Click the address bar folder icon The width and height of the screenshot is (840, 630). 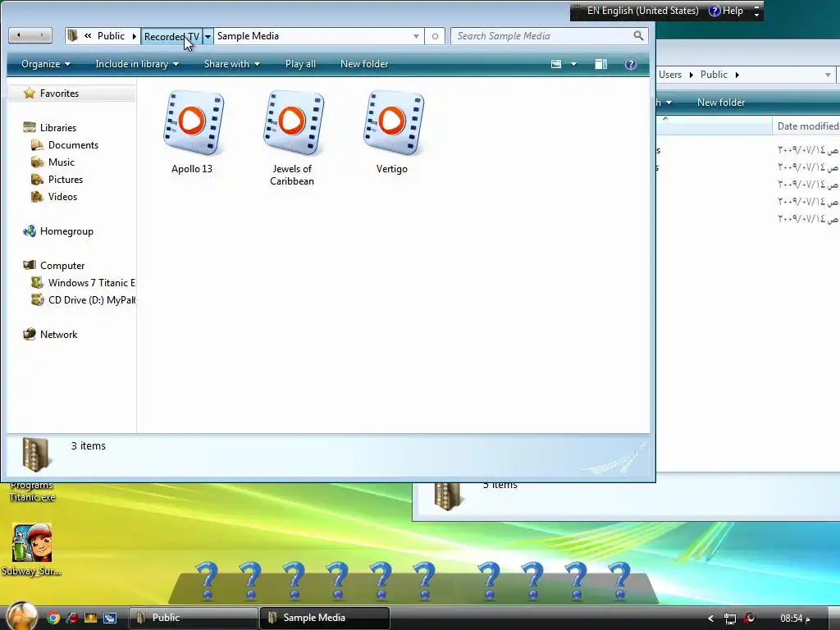pyautogui.click(x=73, y=36)
